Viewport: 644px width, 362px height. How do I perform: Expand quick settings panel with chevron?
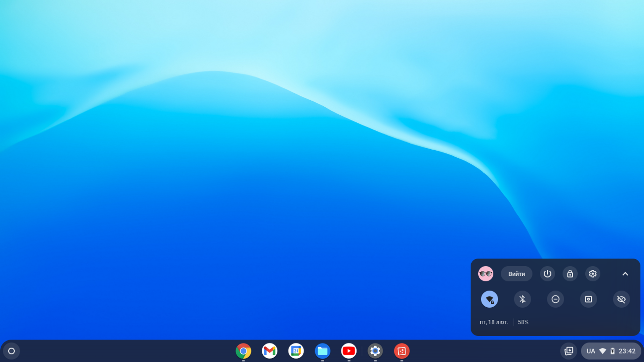(625, 274)
